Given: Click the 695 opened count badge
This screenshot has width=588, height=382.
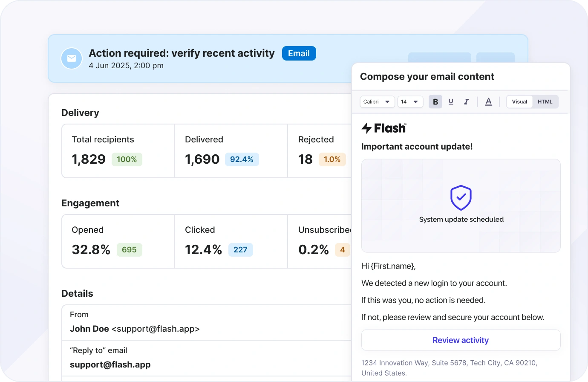Looking at the screenshot, I should pyautogui.click(x=129, y=250).
